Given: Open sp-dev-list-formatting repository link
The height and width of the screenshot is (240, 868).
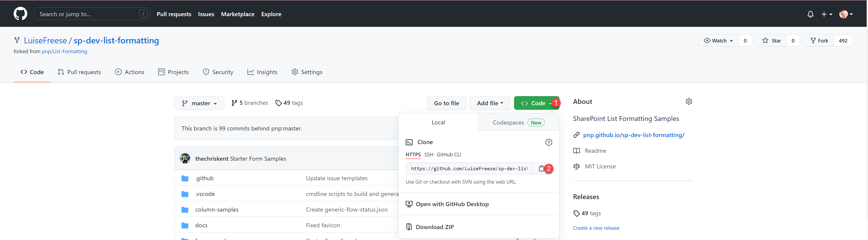Looking at the screenshot, I should [x=116, y=40].
